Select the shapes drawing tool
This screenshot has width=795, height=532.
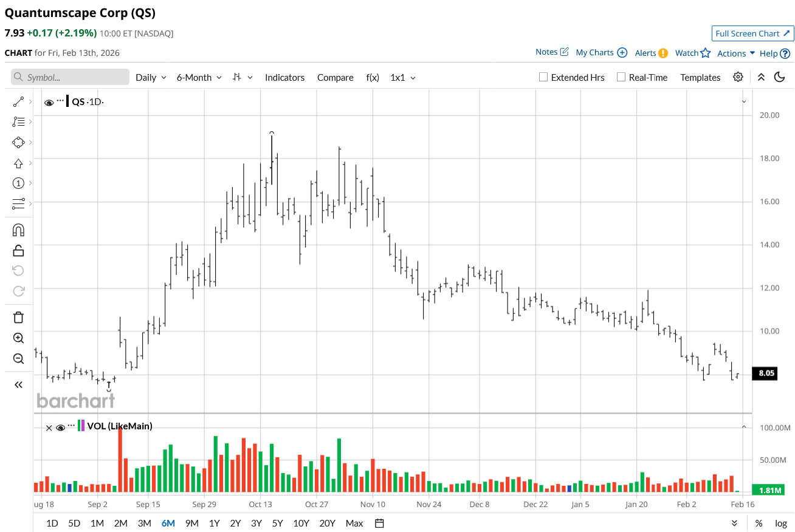[x=18, y=142]
